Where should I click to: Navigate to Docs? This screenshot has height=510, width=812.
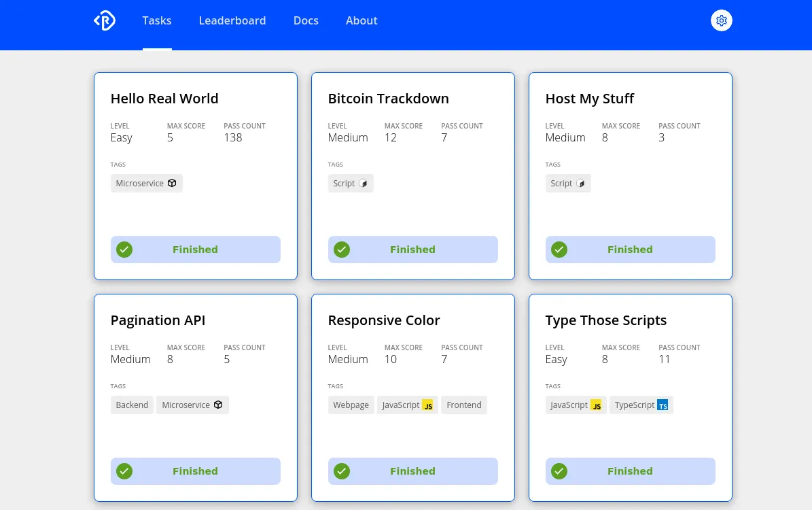[x=306, y=20]
